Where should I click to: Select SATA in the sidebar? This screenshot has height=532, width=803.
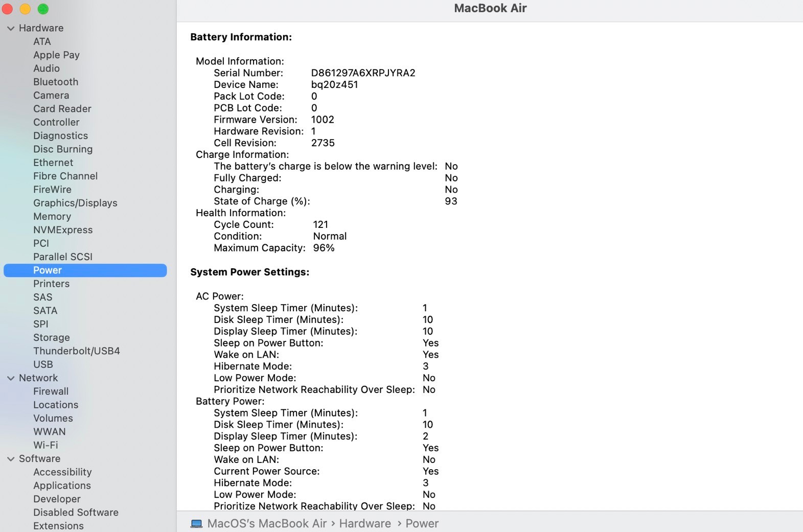45,311
